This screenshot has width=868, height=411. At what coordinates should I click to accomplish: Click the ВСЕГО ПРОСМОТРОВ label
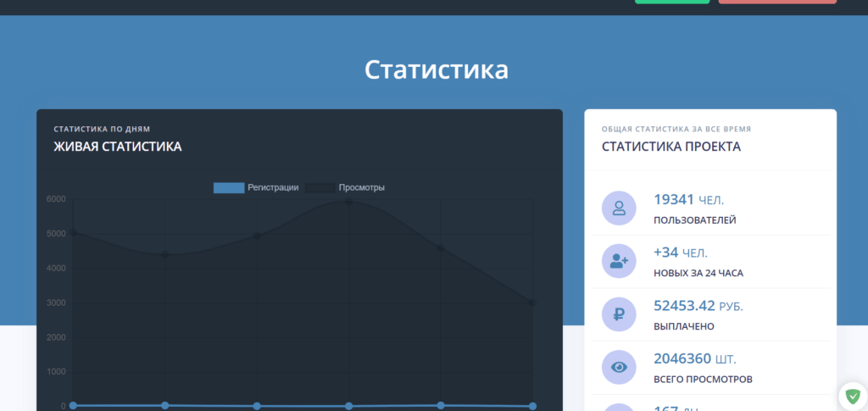click(703, 380)
